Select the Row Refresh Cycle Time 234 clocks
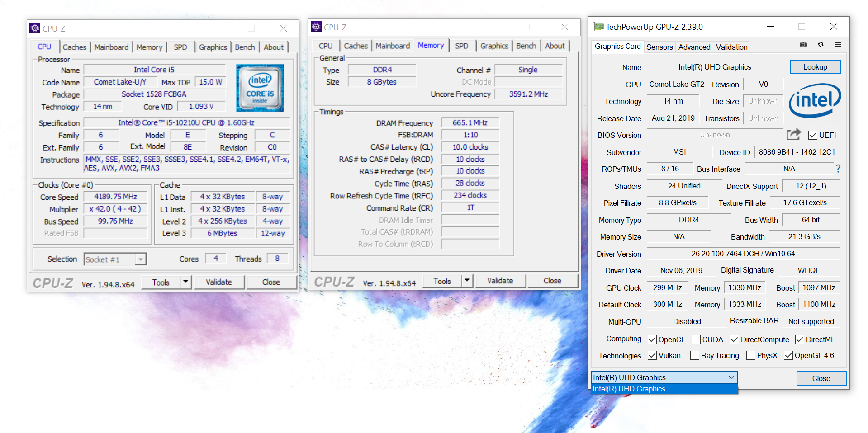The image size is (868, 433). (x=470, y=195)
